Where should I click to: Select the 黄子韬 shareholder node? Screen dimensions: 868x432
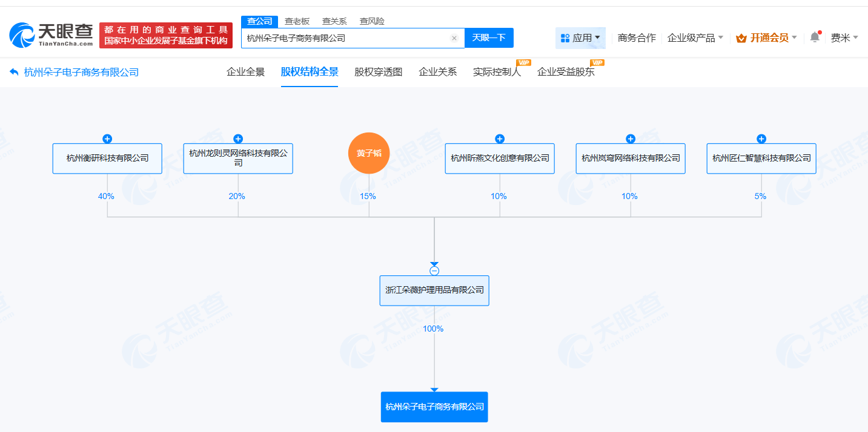point(369,153)
